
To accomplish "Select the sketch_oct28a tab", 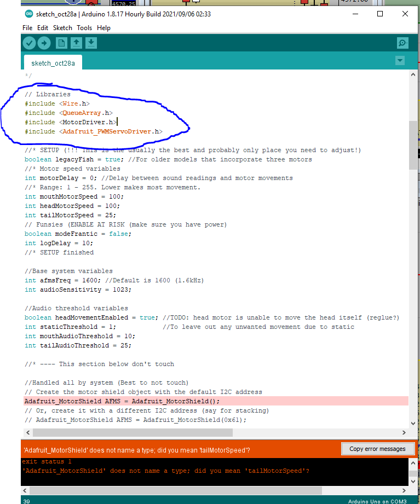I will click(x=53, y=63).
